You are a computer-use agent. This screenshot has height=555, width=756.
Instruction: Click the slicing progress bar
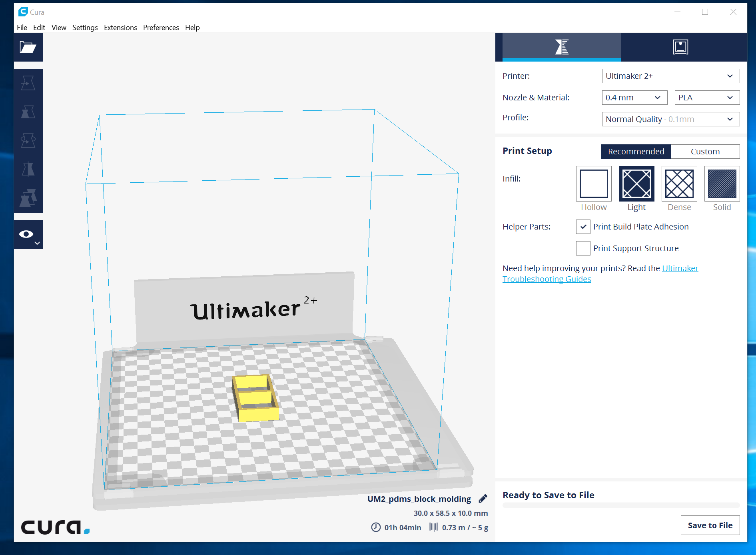[621, 505]
